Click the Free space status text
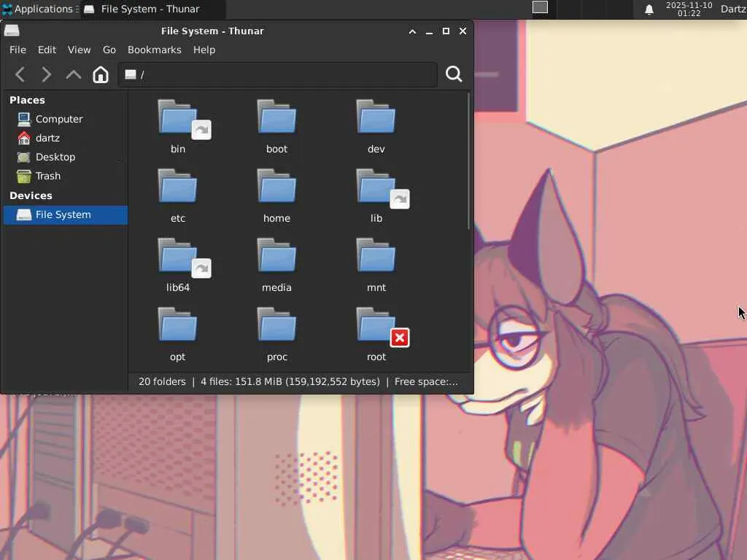The width and height of the screenshot is (747, 560). (x=426, y=382)
